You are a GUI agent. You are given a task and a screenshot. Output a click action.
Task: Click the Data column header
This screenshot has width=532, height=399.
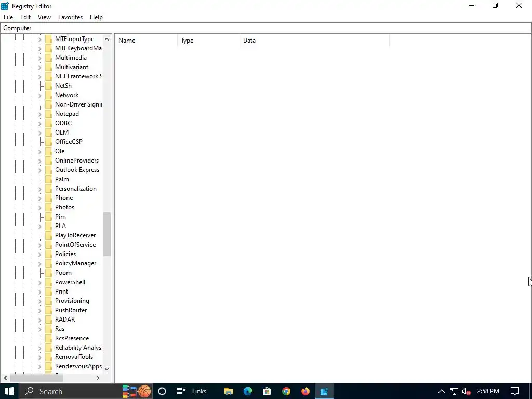pyautogui.click(x=314, y=41)
